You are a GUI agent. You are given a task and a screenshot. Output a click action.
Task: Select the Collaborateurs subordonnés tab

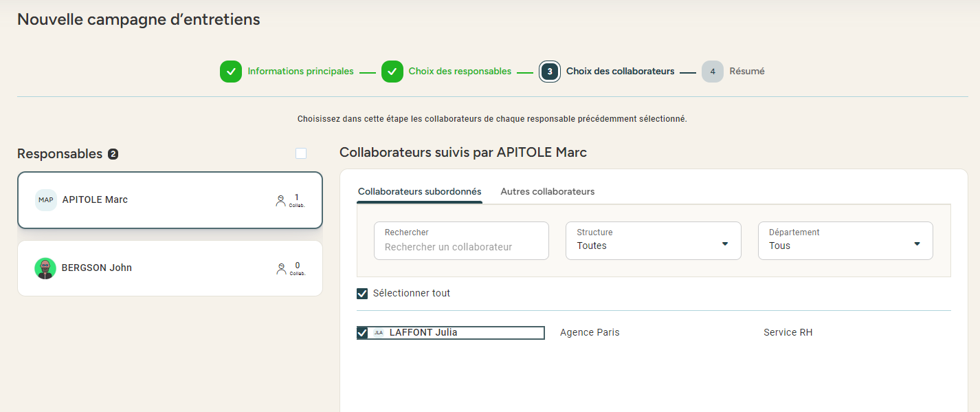(x=419, y=192)
